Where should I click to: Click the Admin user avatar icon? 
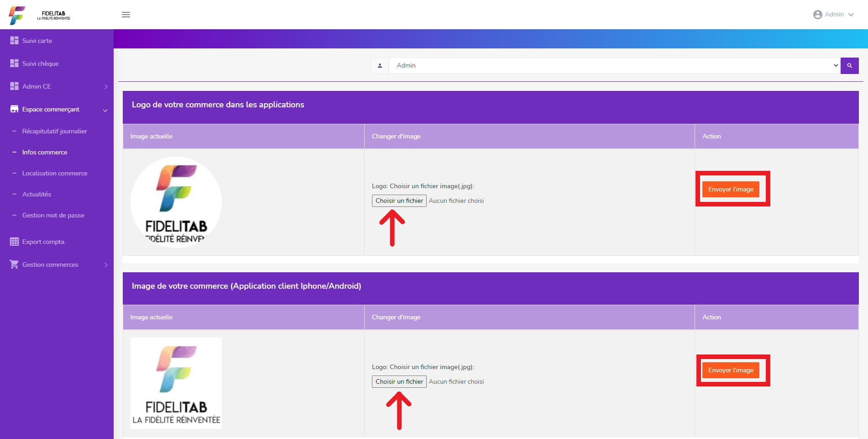point(817,15)
